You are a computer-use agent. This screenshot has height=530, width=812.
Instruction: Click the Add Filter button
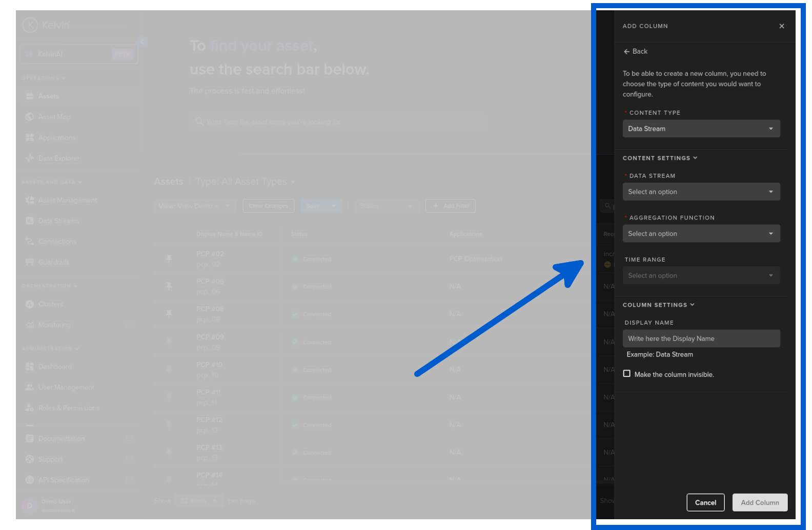point(450,206)
